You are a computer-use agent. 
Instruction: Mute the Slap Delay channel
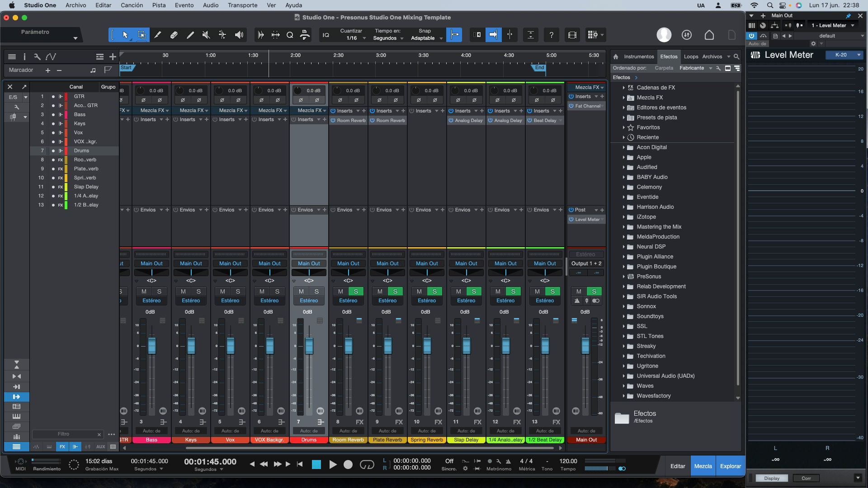pyautogui.click(x=458, y=291)
